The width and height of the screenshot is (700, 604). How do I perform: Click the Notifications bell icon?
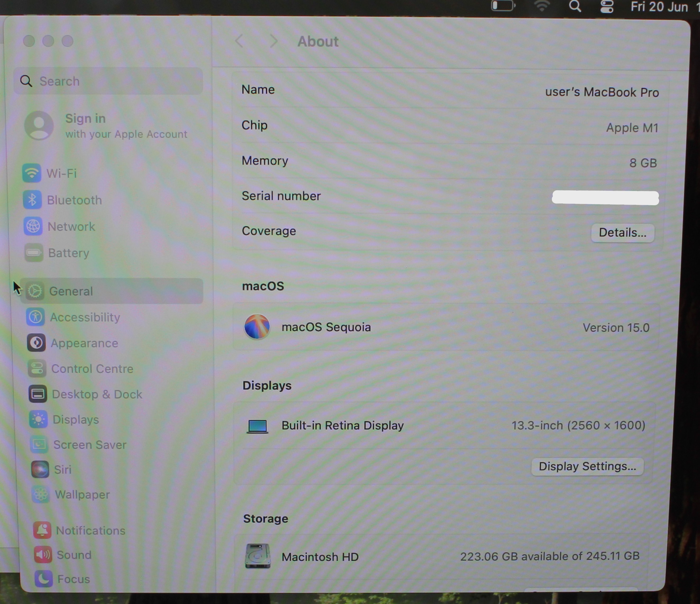(x=42, y=530)
